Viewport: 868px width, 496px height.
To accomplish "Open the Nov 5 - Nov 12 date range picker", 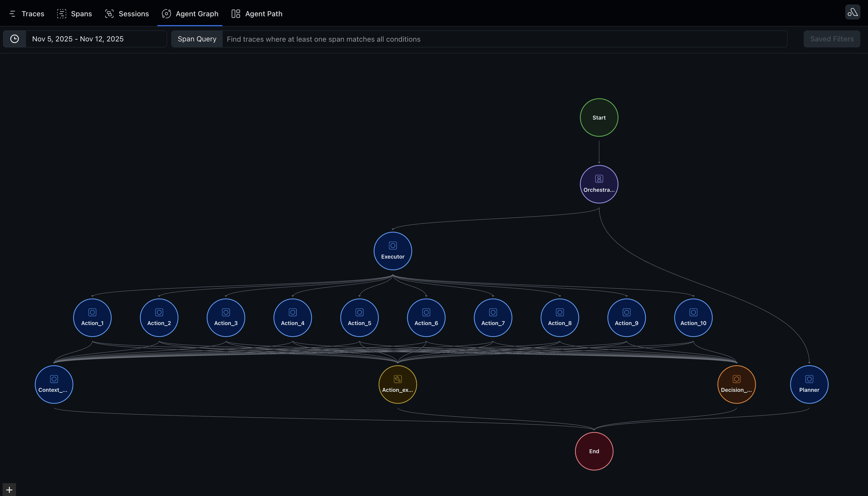I will pyautogui.click(x=96, y=39).
